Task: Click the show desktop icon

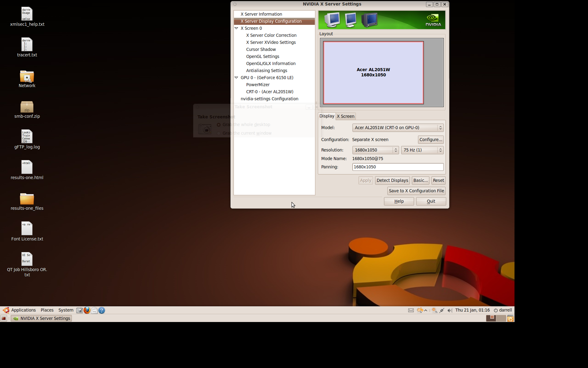Action: (x=4, y=318)
